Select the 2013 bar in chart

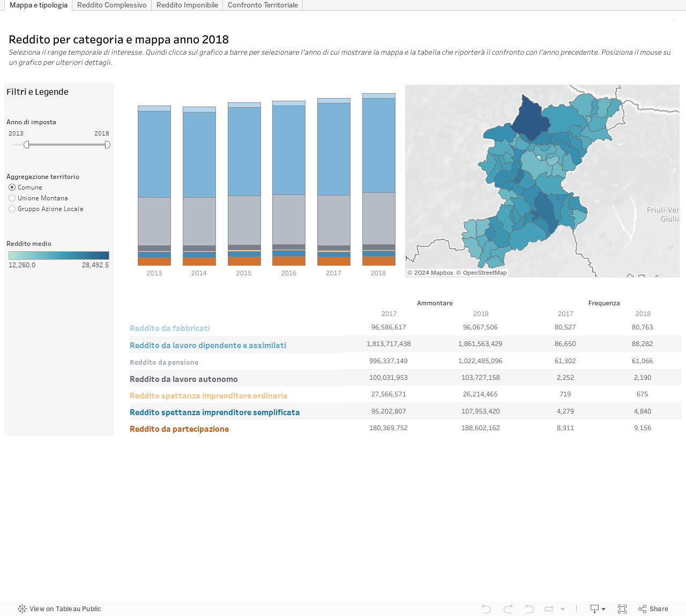[154, 185]
